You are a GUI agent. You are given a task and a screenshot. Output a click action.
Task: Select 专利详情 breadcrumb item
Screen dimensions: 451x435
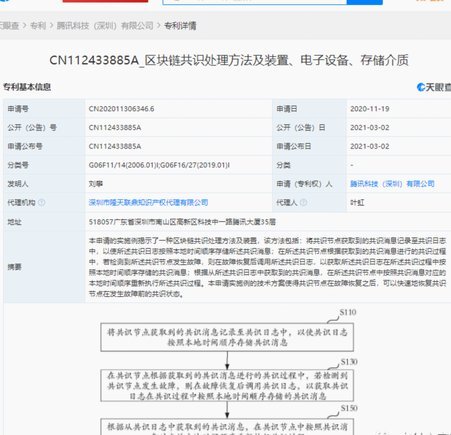click(180, 26)
